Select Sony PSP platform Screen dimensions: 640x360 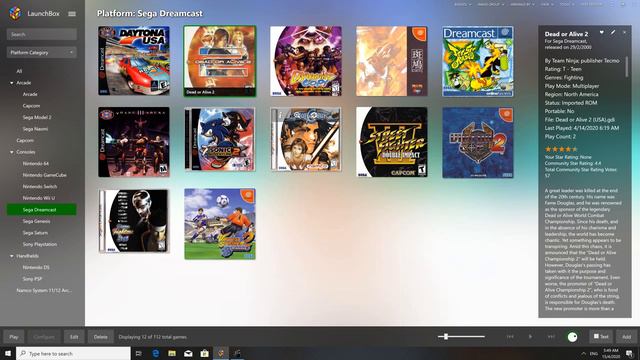tap(32, 279)
